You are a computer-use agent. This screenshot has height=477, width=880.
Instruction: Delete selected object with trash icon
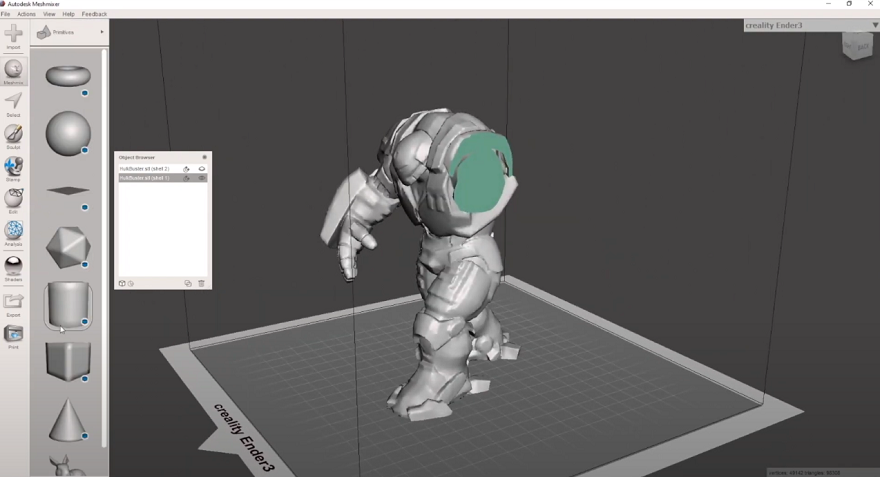[201, 283]
